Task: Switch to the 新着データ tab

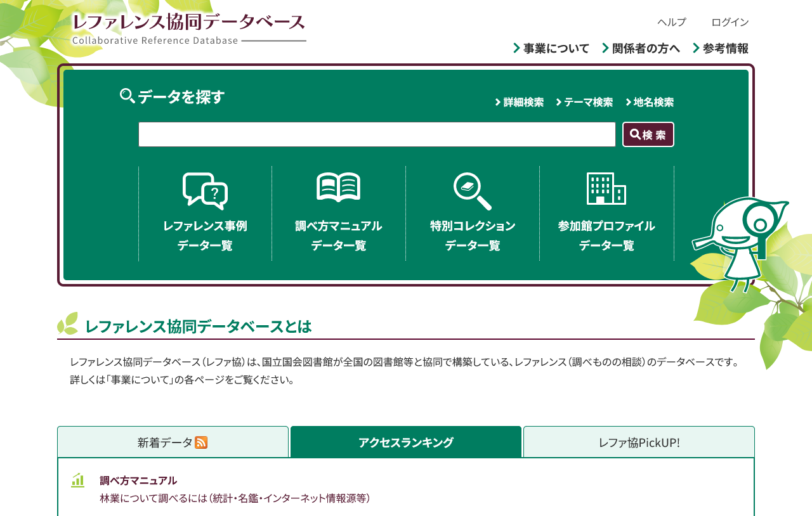Action: click(x=173, y=442)
